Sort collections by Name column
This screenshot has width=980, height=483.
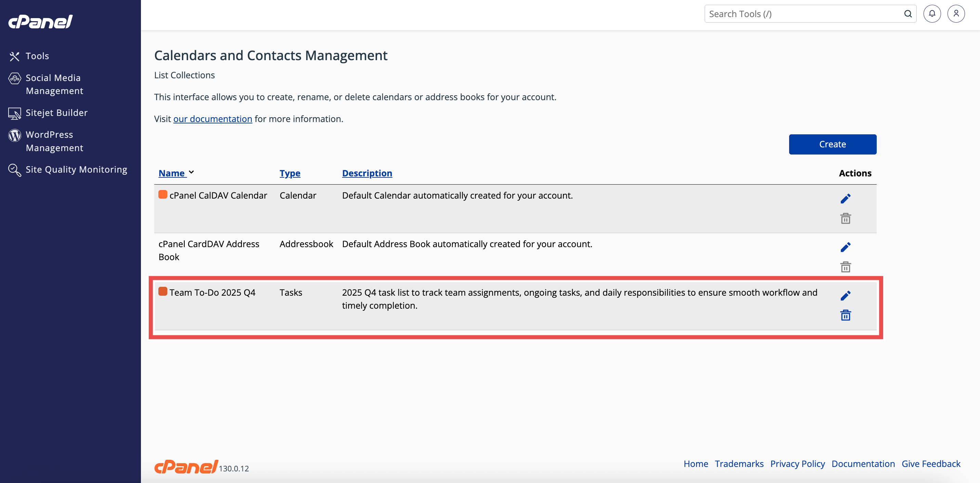pyautogui.click(x=172, y=173)
